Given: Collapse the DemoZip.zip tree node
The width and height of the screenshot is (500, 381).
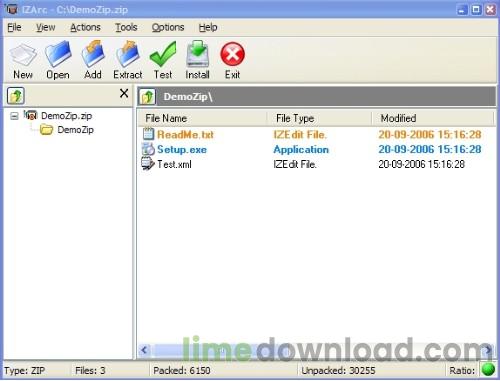Looking at the screenshot, I should coord(14,116).
